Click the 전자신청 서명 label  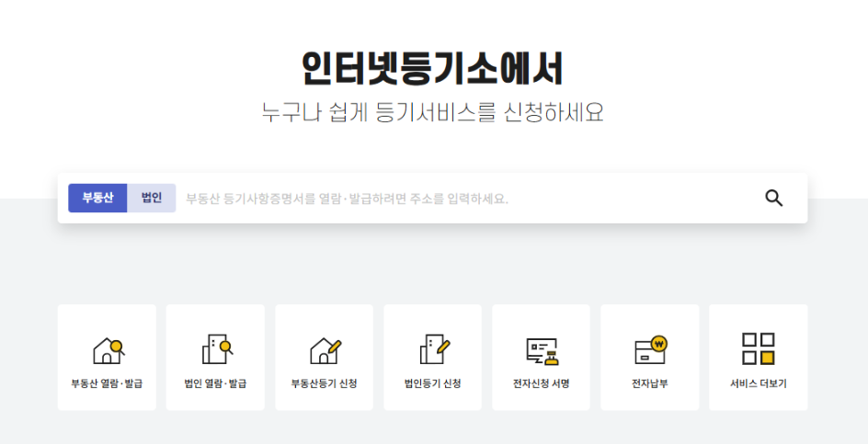pyautogui.click(x=542, y=383)
